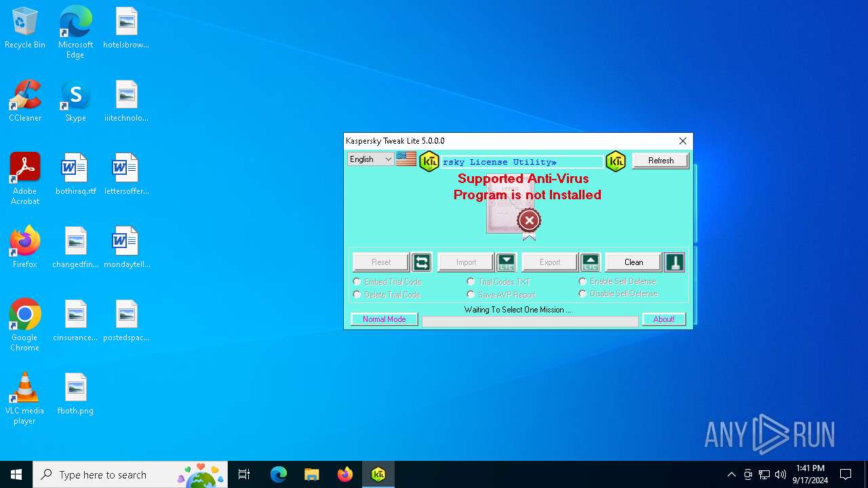This screenshot has height=488, width=868.
Task: Launch Edge from the taskbar
Action: coord(279,474)
